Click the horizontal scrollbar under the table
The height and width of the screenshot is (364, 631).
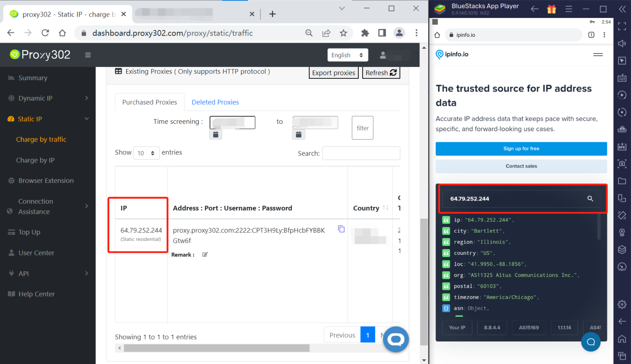(216, 348)
